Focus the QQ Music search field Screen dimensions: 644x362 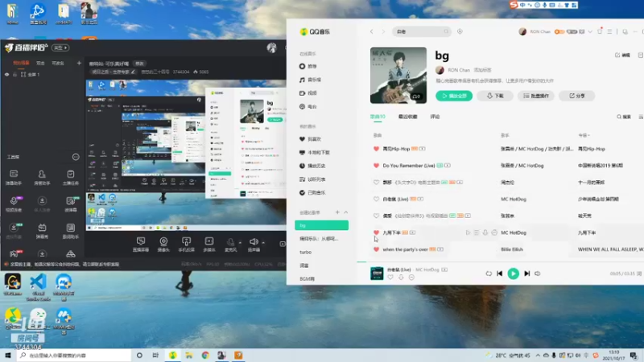point(422,31)
